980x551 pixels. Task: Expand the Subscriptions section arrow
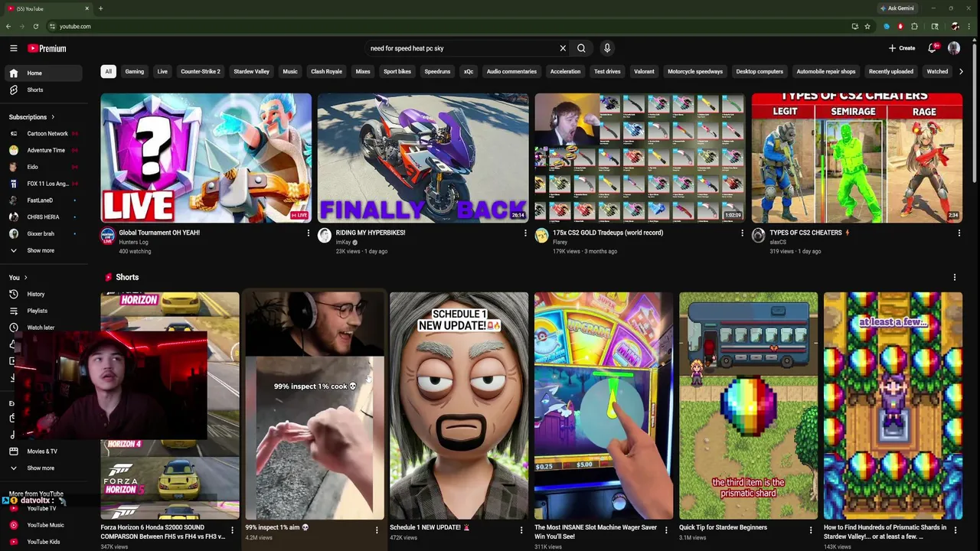[x=53, y=117]
